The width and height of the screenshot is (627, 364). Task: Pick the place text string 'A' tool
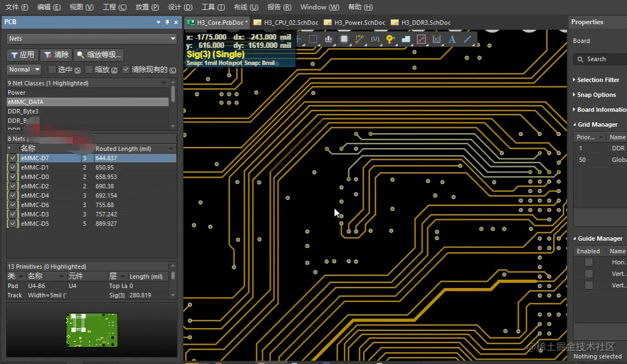pos(452,39)
